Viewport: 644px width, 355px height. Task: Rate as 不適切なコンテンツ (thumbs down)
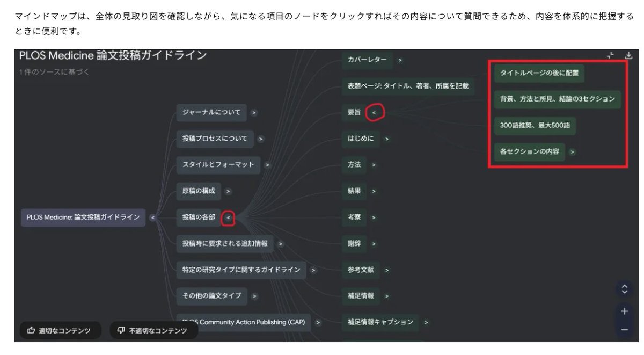(x=153, y=331)
